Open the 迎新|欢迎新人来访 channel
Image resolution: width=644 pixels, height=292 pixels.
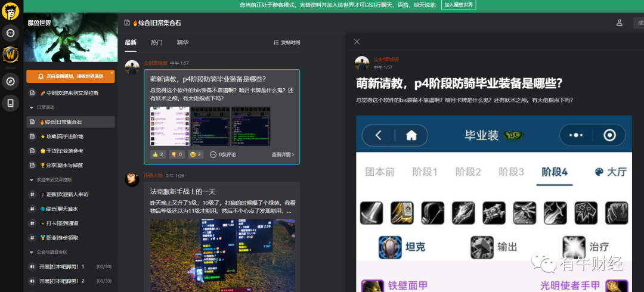tap(70, 194)
